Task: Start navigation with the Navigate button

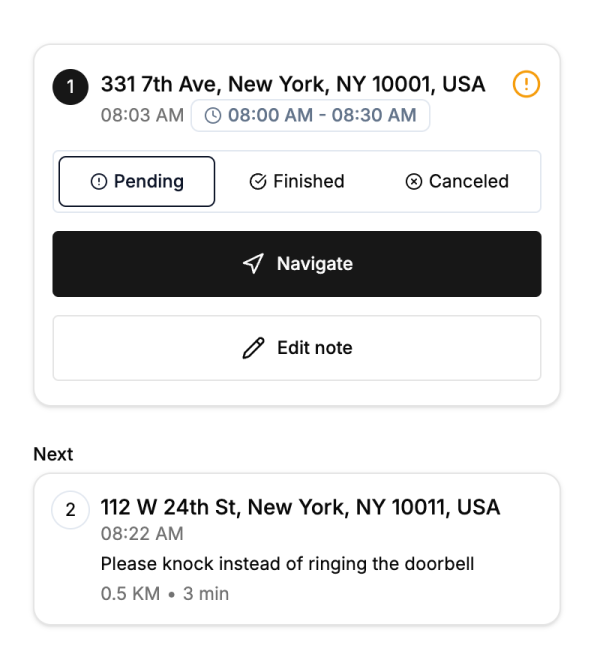Action: click(297, 264)
